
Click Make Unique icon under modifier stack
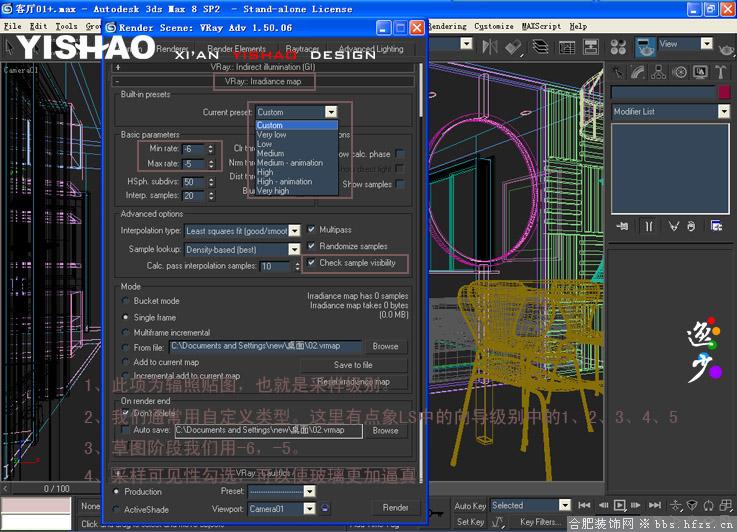tap(674, 227)
